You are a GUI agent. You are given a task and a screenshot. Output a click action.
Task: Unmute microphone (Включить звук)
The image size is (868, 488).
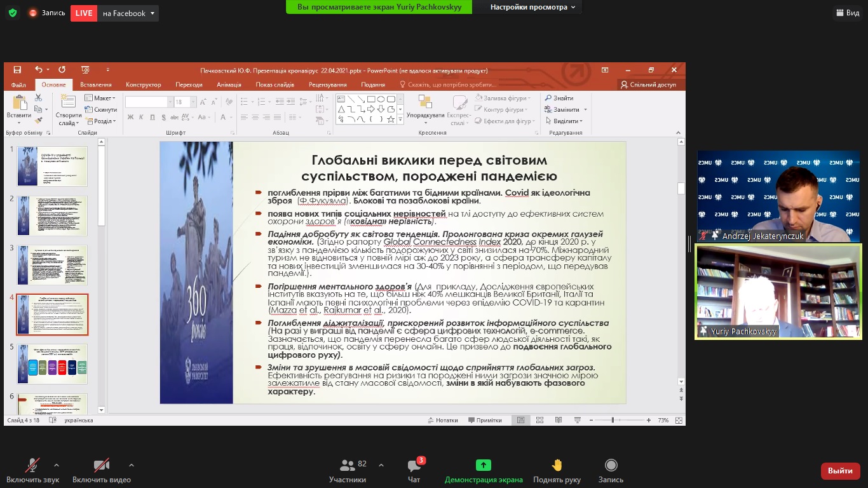[x=34, y=471]
